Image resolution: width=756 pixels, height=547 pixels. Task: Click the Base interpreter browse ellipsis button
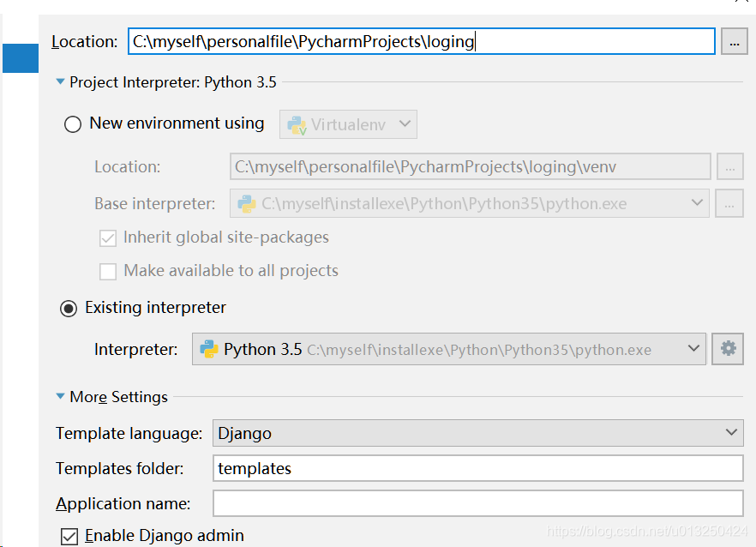click(x=729, y=203)
